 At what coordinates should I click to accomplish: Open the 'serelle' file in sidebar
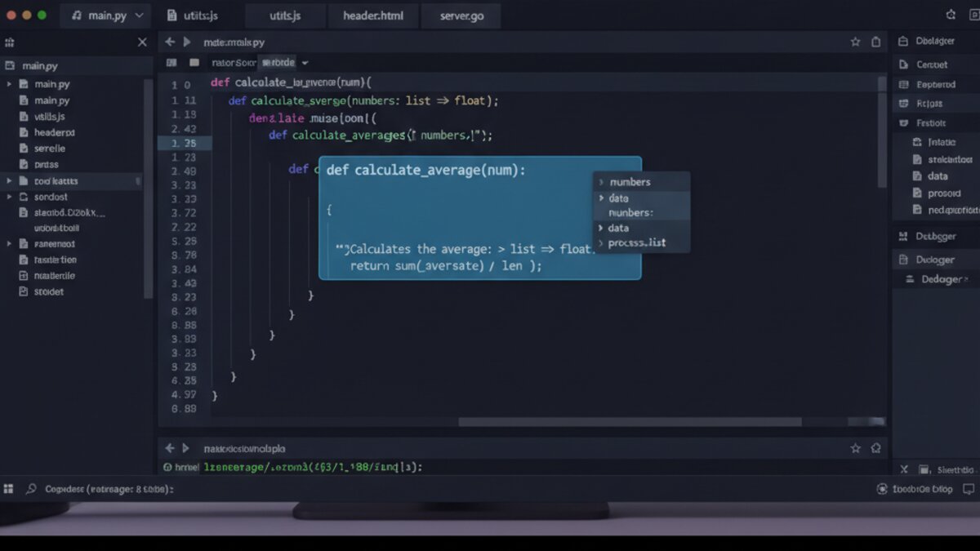click(x=50, y=149)
